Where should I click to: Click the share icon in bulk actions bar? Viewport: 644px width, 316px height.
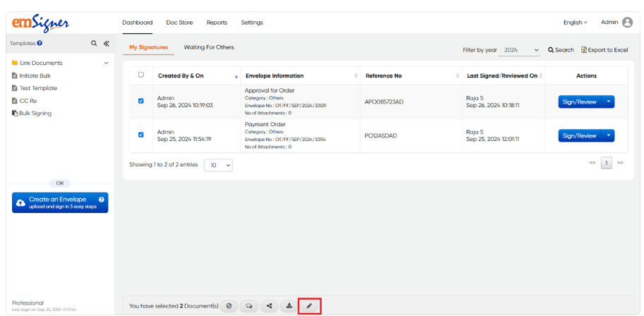tap(269, 305)
